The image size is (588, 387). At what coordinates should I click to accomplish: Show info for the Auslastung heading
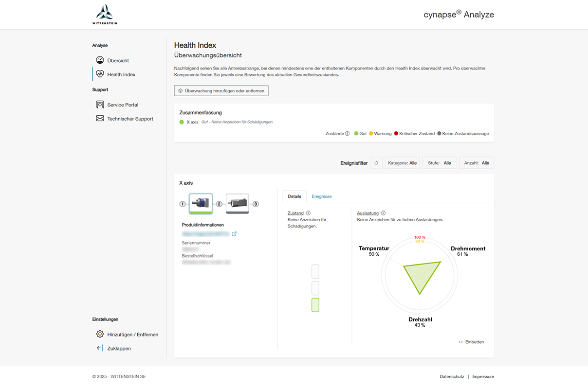click(x=384, y=213)
